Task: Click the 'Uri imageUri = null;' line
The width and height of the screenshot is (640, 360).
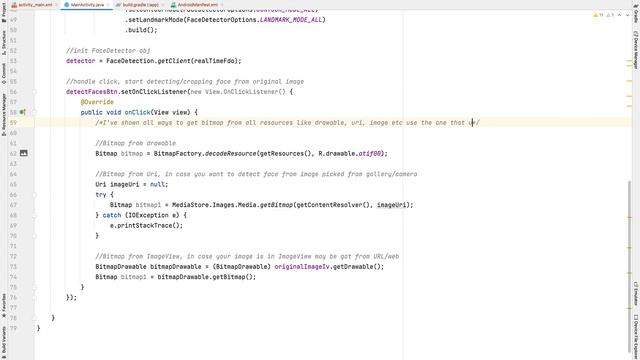Action: coord(131,184)
